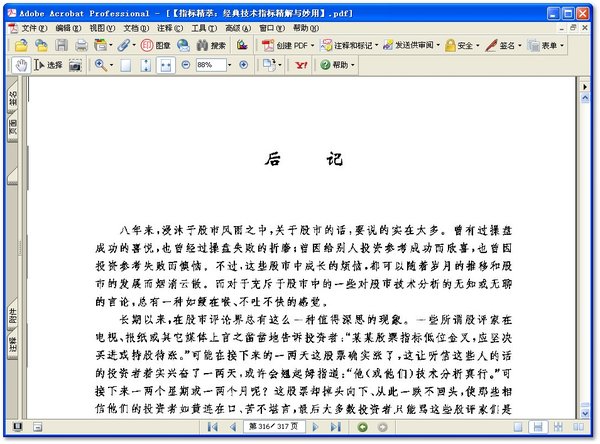The image size is (600, 444).
Task: Select the Snapshot camera tool
Action: coord(75,65)
